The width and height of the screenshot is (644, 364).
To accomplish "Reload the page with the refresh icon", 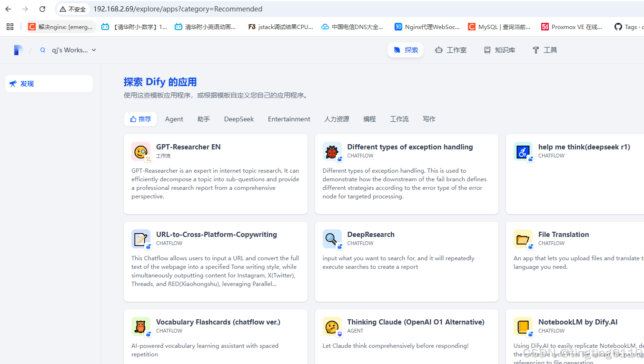I will [x=42, y=9].
